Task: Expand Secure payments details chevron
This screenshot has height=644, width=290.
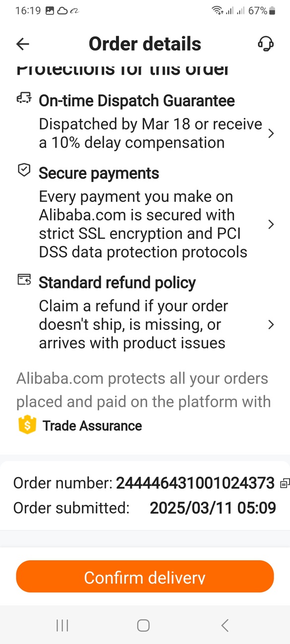Action: (x=271, y=224)
